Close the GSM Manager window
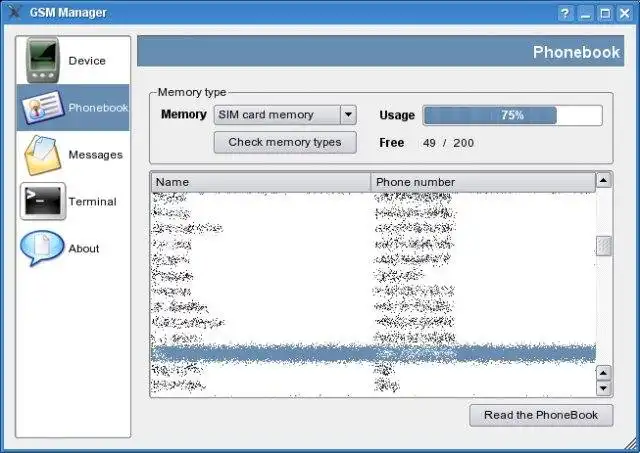This screenshot has width=640, height=453. click(x=625, y=14)
